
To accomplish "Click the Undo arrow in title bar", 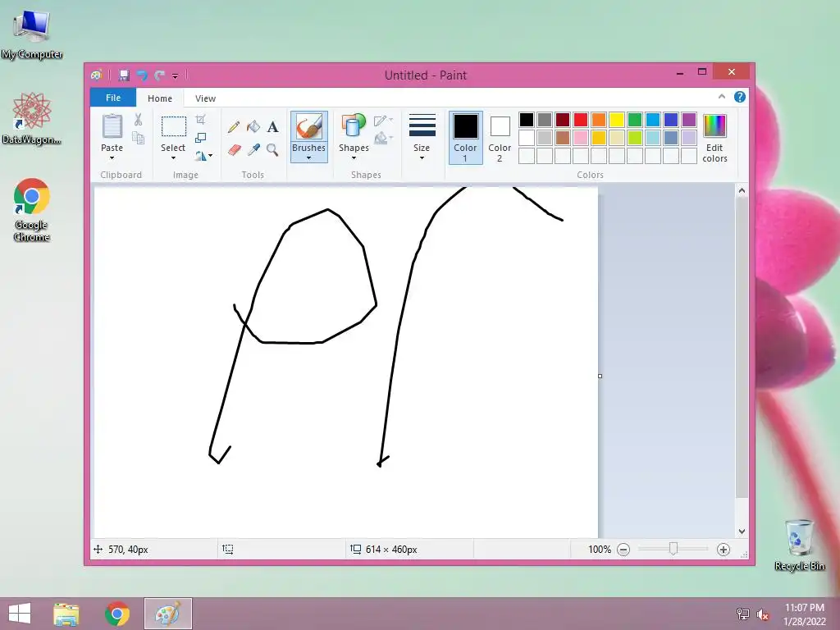I will pos(142,75).
